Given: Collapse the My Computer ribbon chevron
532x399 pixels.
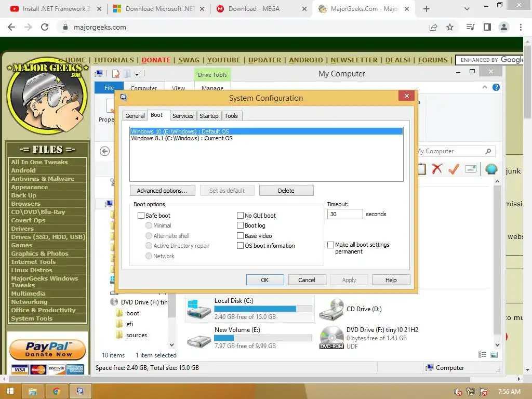Looking at the screenshot, I should tap(485, 87).
